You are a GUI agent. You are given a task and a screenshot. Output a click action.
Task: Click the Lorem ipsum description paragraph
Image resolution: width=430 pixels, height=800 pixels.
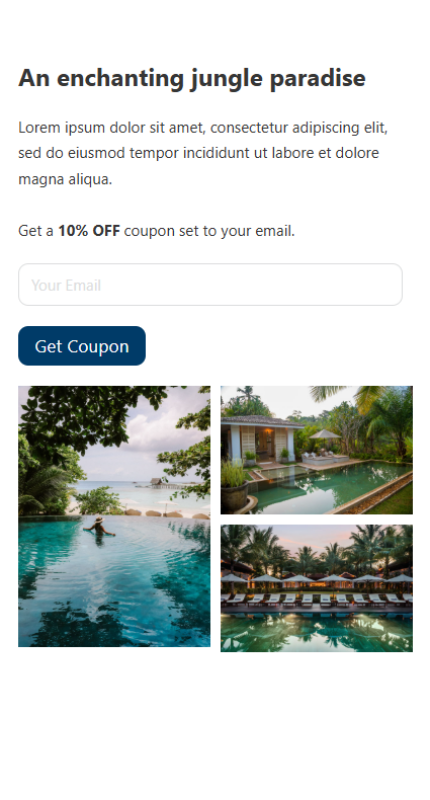pos(203,153)
